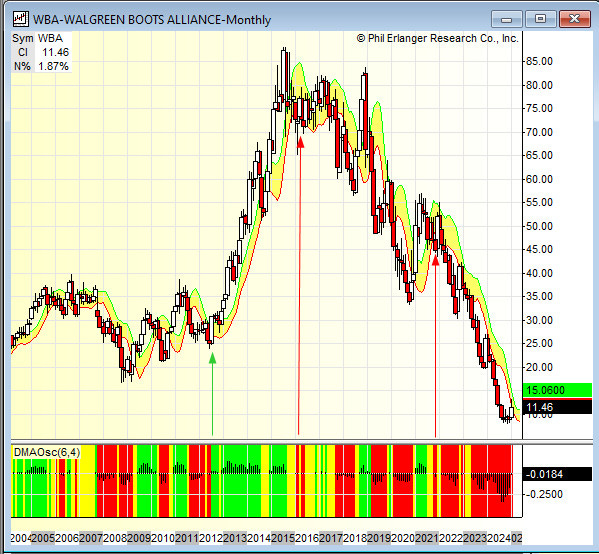Click the -0.0184 oscillator value label
This screenshot has height=554, width=599.
(x=557, y=474)
